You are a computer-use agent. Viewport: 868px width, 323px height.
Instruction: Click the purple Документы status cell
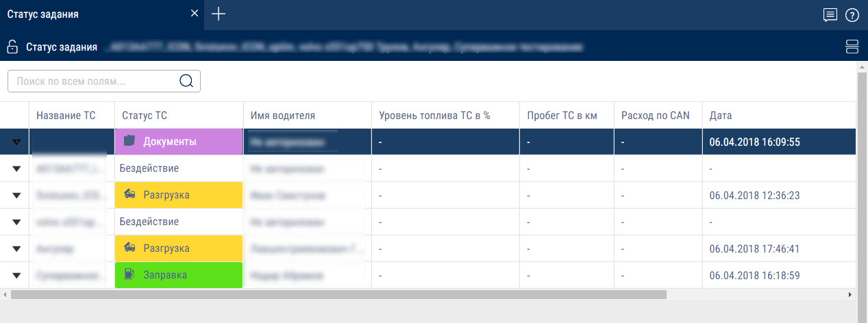pyautogui.click(x=179, y=142)
